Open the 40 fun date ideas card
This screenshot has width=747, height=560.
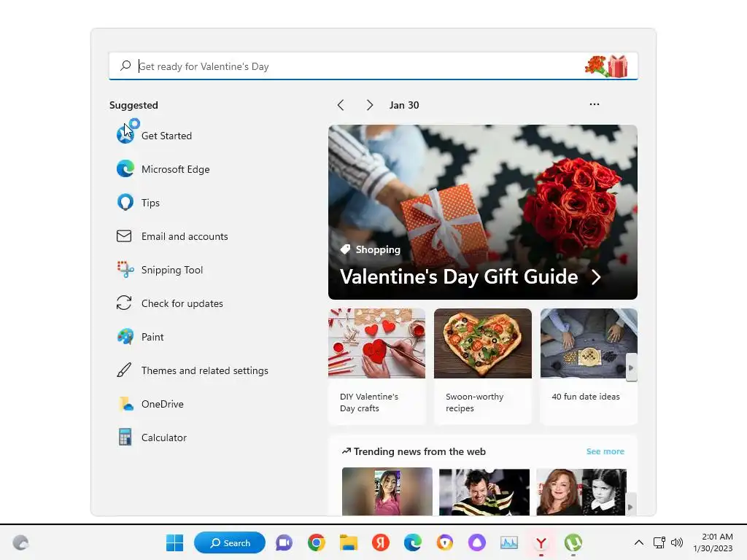coord(589,366)
